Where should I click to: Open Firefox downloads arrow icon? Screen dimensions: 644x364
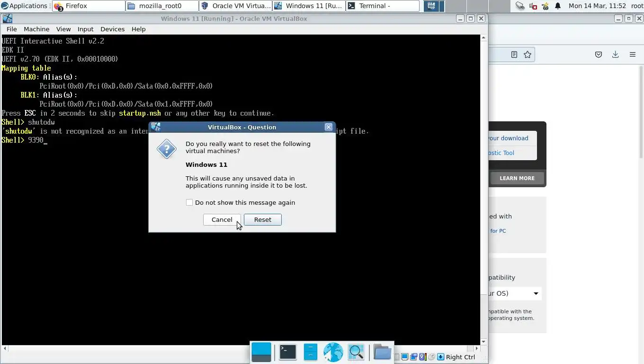click(616, 55)
